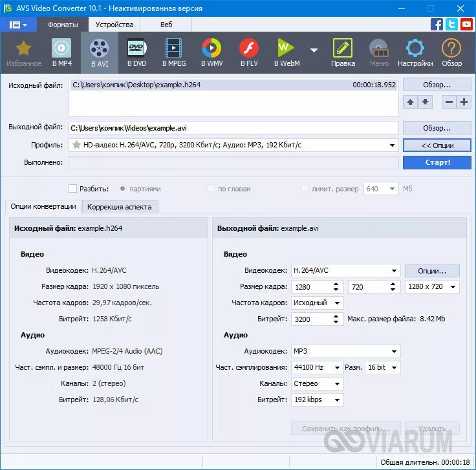Image resolution: width=476 pixels, height=470 pixels.
Task: Click the disabled Удалить button
Action: pyautogui.click(x=432, y=429)
